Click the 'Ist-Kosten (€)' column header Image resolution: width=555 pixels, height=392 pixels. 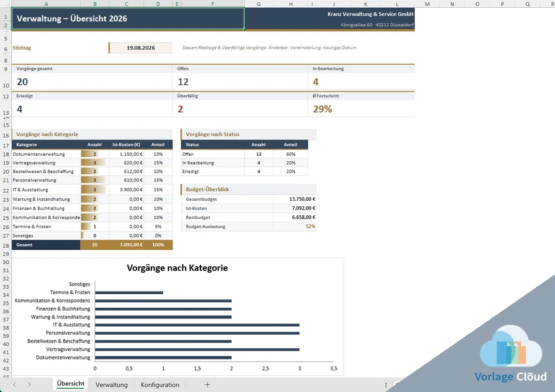127,145
